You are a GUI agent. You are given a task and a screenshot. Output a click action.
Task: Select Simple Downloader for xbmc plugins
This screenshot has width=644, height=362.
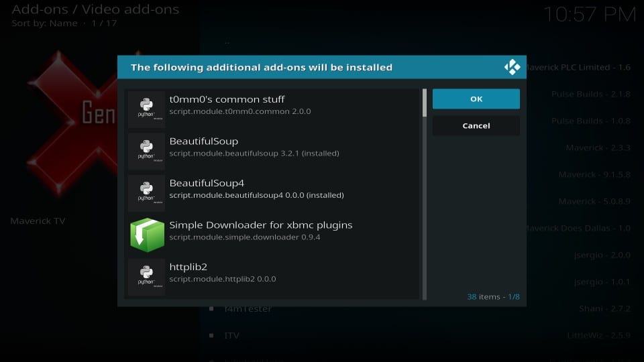click(x=261, y=225)
